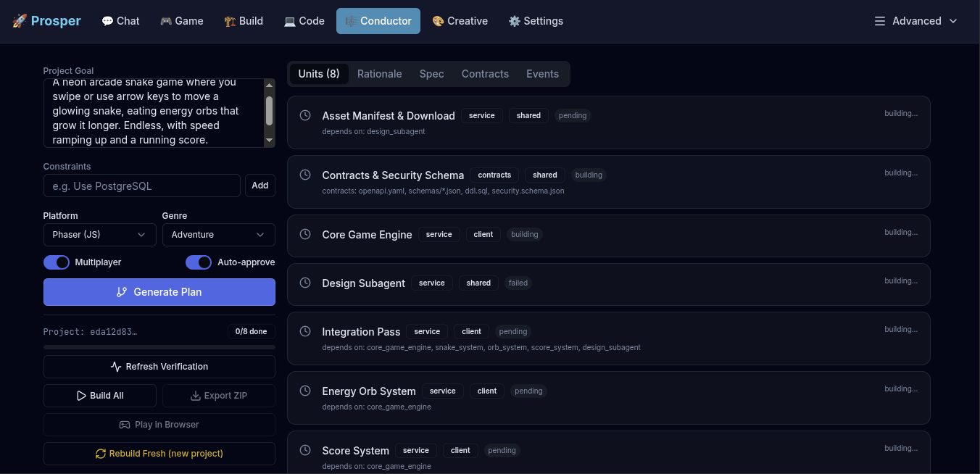This screenshot has height=474, width=980.
Task: Click Play in Browser
Action: [x=159, y=425]
